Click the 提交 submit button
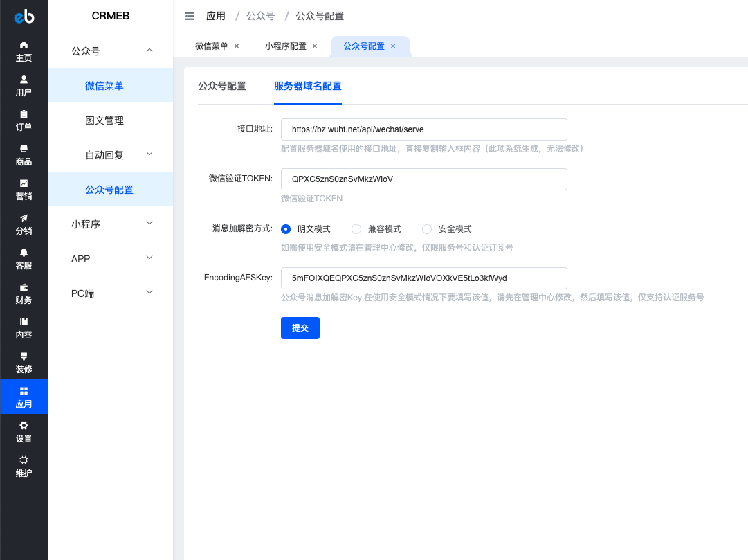Viewport: 748px width, 560px height. point(300,328)
